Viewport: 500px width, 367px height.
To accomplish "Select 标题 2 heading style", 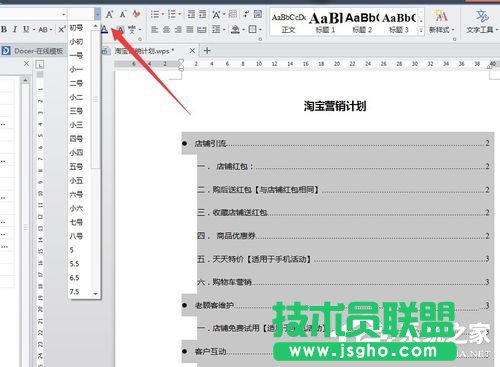I will click(362, 22).
